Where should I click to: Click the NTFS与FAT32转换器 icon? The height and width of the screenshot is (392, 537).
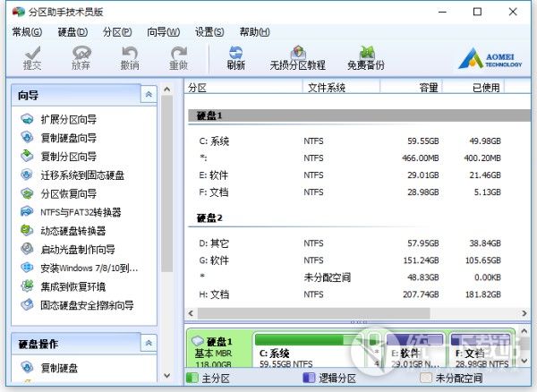27,212
